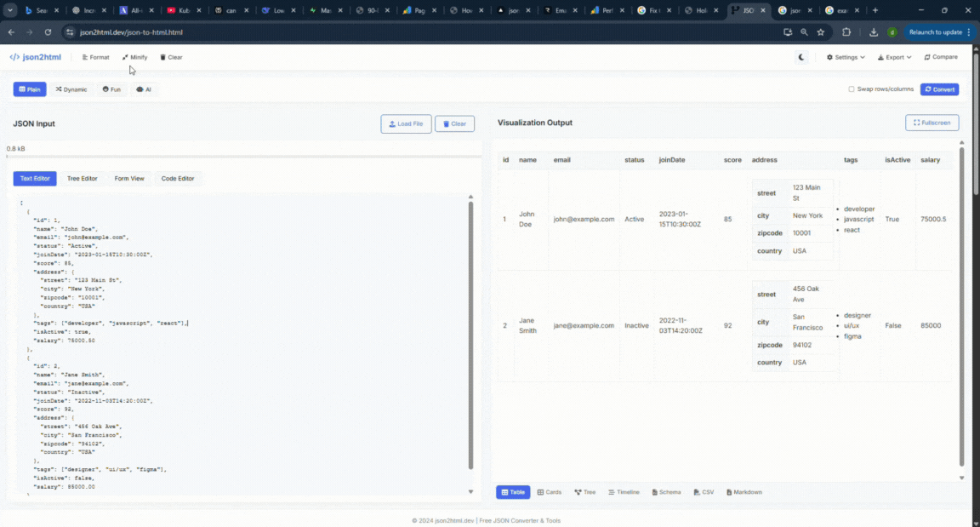Expand the Export options menu
The height and width of the screenshot is (527, 980).
click(893, 57)
